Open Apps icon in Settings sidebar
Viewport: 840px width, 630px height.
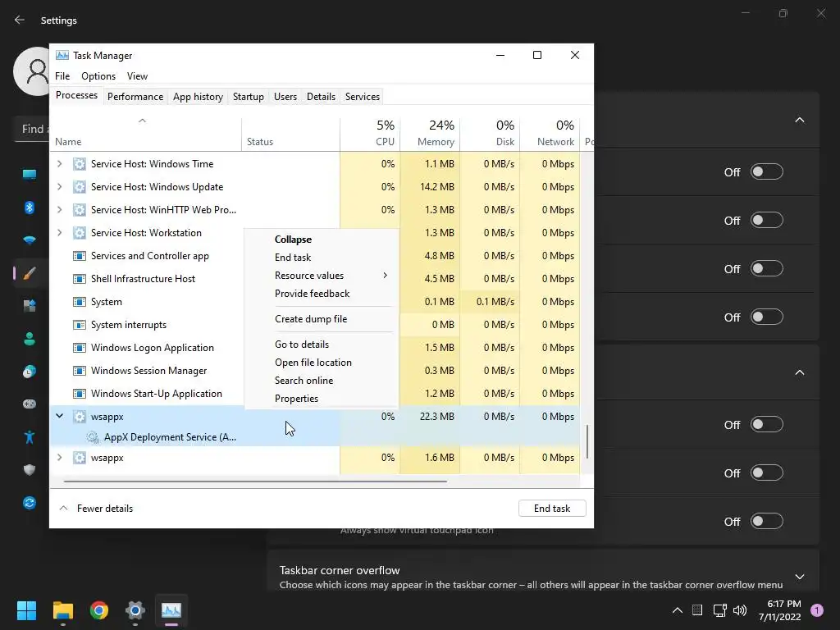click(x=30, y=306)
